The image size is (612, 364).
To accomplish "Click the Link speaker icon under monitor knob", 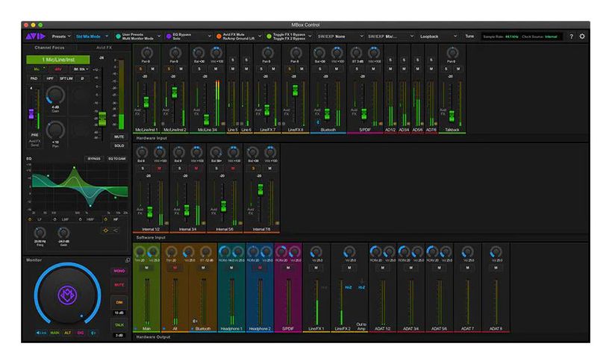I will [x=41, y=333].
